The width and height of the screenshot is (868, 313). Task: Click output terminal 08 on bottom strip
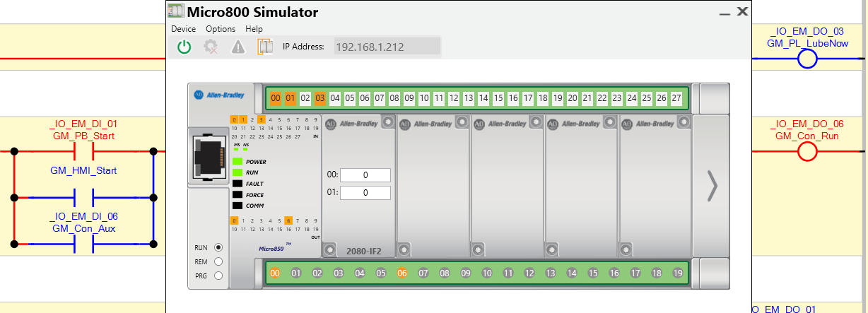tap(445, 273)
